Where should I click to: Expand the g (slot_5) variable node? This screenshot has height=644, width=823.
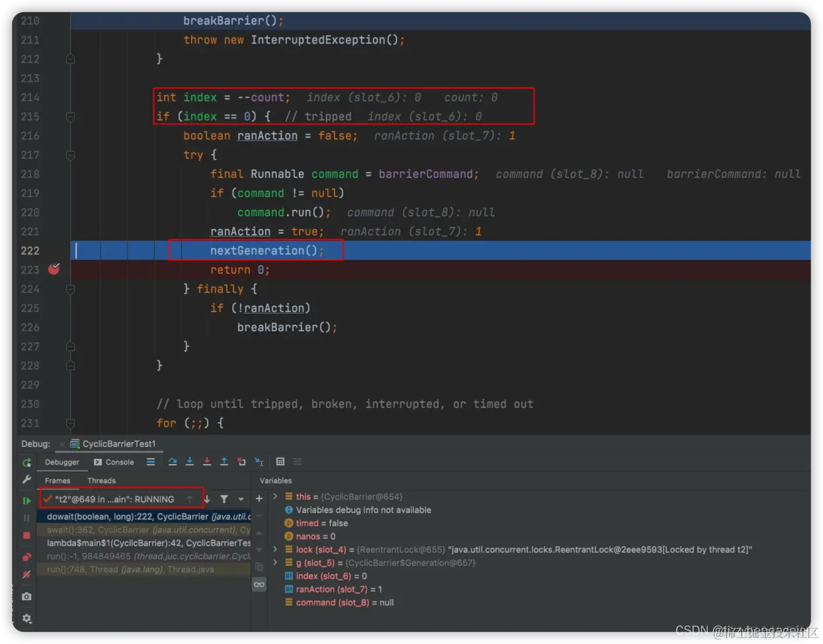click(276, 562)
